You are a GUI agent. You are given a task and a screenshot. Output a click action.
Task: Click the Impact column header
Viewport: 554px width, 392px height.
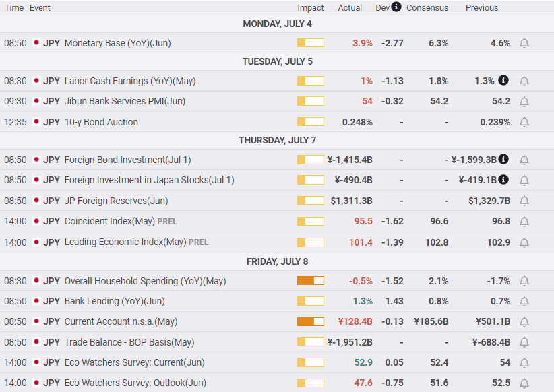click(311, 8)
